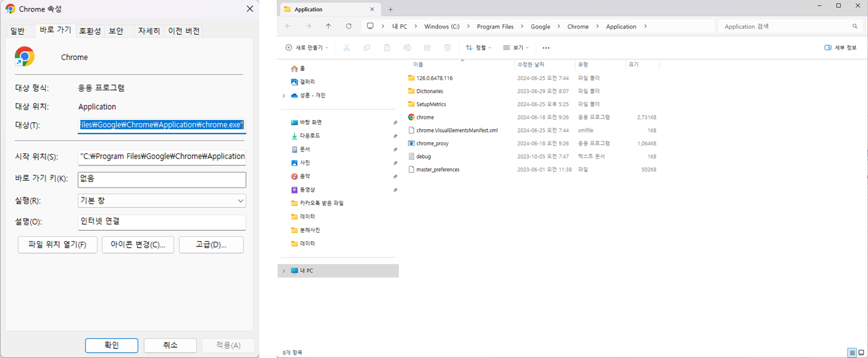Switch to large icons view in status bar
Screen dimensions: 868x358
tap(861, 353)
